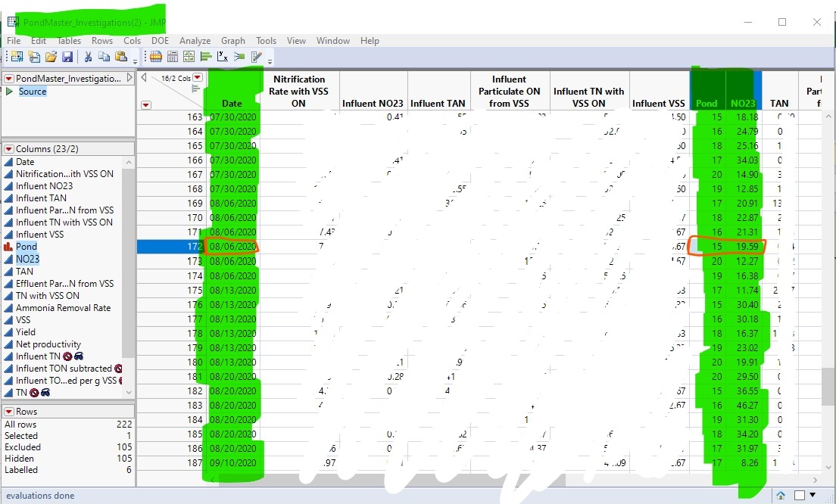
Task: Click the Distribution bar-chart toolbar icon
Action: pos(206,57)
